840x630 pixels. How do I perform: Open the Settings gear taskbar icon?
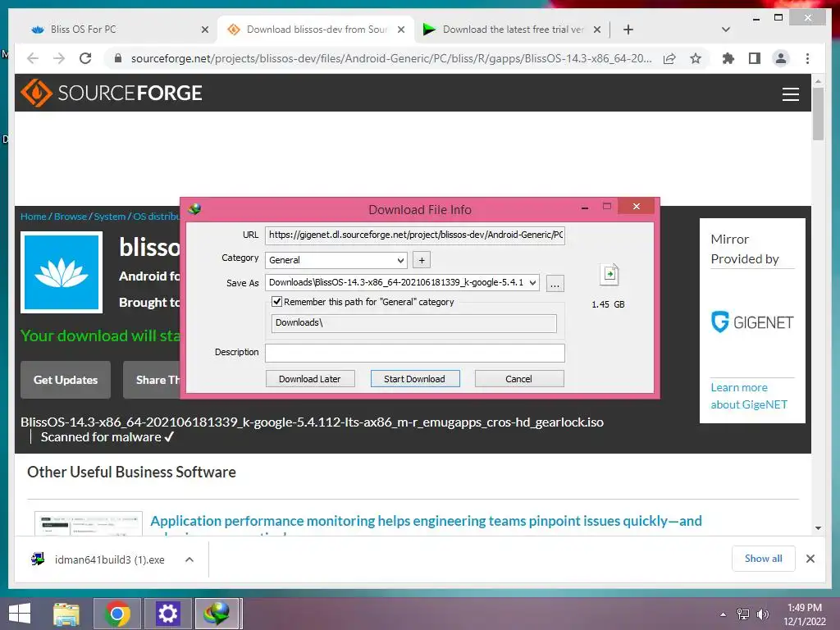(x=167, y=614)
